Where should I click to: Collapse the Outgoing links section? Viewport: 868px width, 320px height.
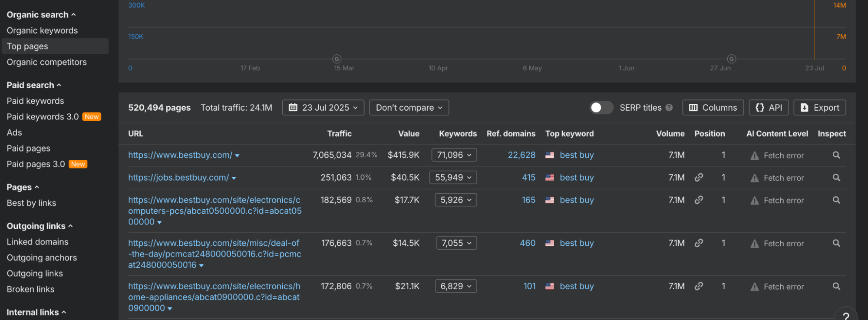[40, 226]
